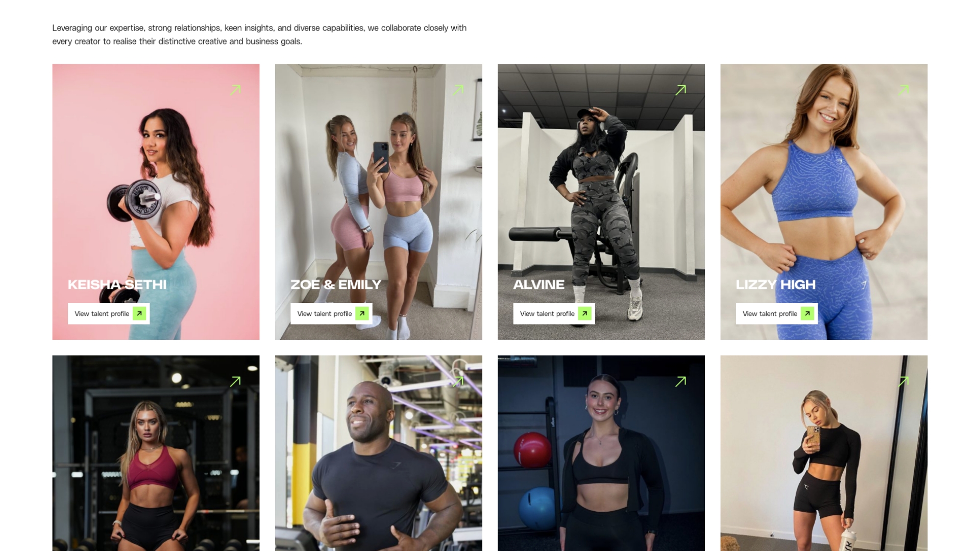Screen dimensions: 980x551
Task: Click arrow icon on card with red exercise ball
Action: (x=681, y=382)
